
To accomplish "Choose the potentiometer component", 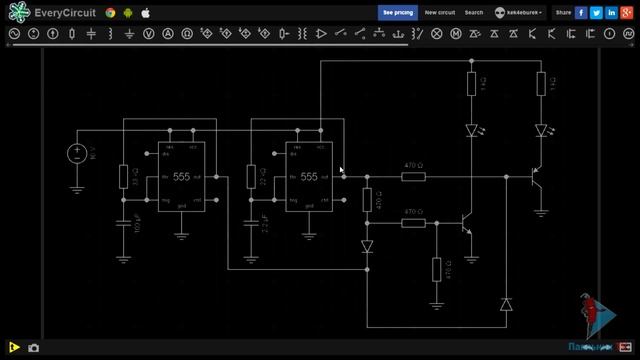I will pyautogui.click(x=284, y=33).
